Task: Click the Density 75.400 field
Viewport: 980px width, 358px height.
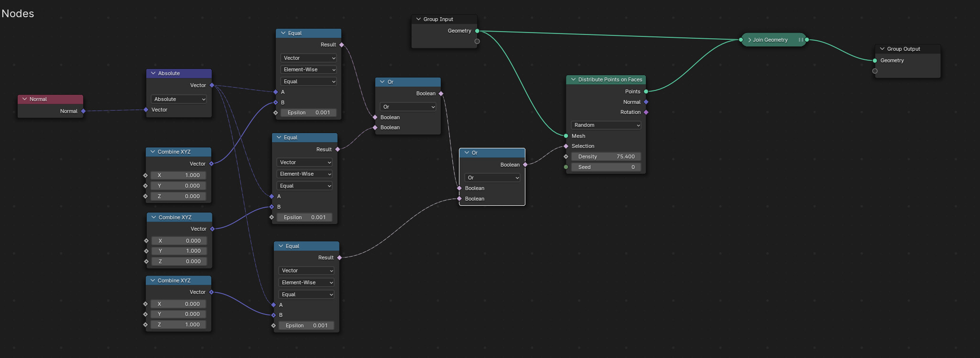Action: tap(606, 157)
